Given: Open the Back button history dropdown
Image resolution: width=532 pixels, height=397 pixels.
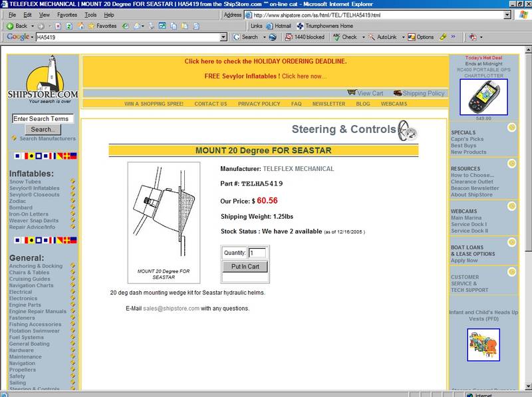Looking at the screenshot, I should pos(33,26).
